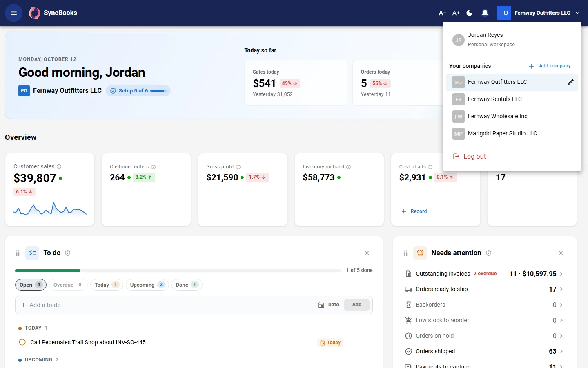Screen dimensions: 588x368
Task: Select the Open filter tab
Action: click(x=31, y=285)
